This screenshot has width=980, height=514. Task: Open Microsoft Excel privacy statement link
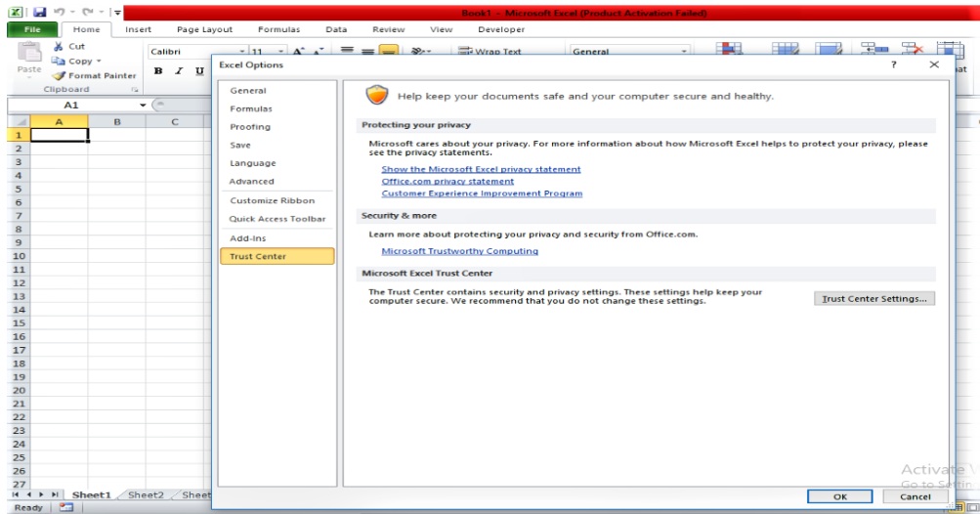[482, 169]
